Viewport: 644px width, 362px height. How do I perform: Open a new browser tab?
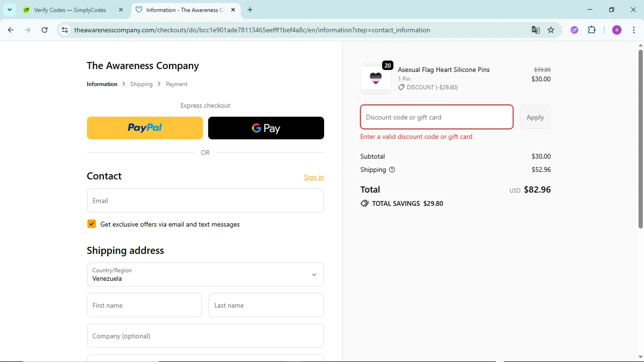pyautogui.click(x=250, y=10)
